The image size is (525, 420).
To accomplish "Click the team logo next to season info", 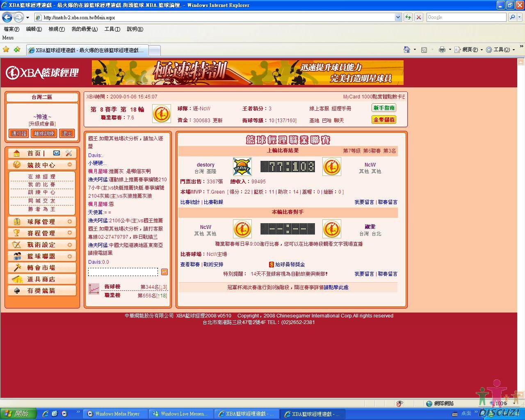I will [162, 114].
